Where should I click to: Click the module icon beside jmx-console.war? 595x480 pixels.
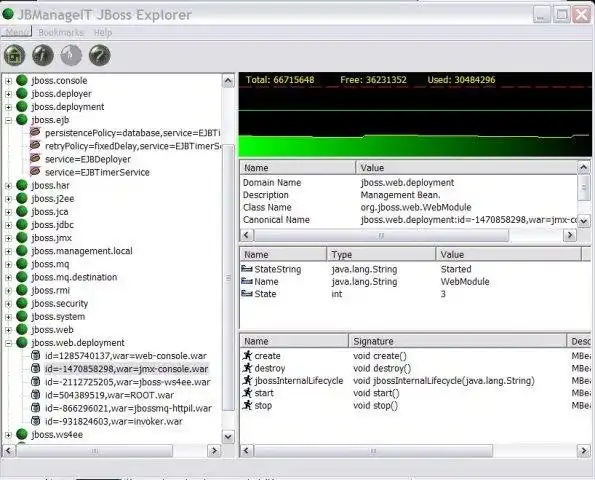tap(35, 368)
